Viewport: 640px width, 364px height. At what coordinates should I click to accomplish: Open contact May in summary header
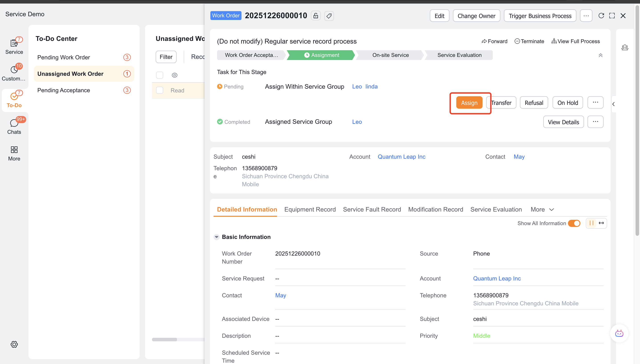(x=519, y=157)
